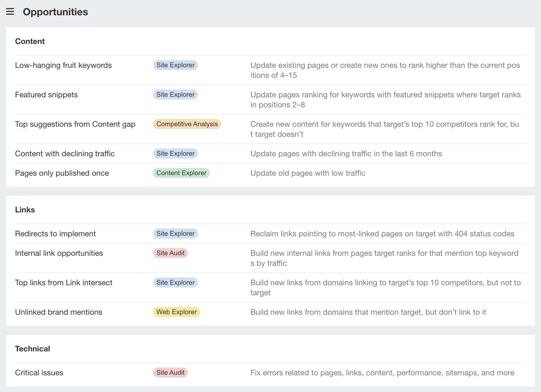Open the hamburger navigation menu
The width and height of the screenshot is (541, 392).
pos(10,12)
